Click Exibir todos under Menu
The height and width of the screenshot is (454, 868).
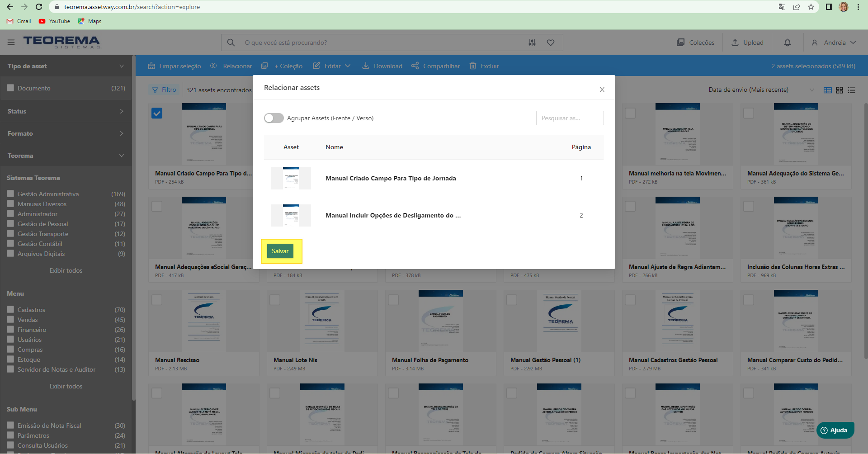coord(66,386)
